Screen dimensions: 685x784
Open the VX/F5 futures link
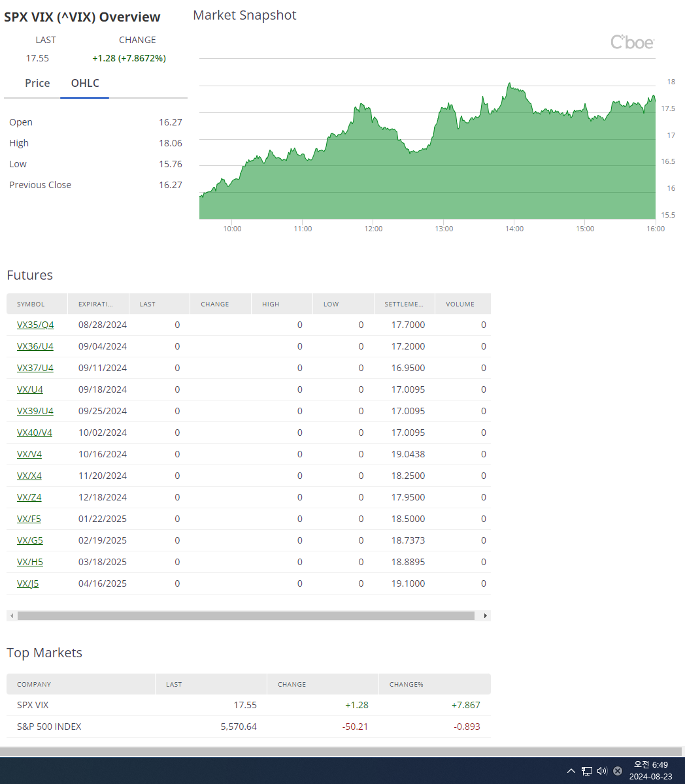coord(29,519)
